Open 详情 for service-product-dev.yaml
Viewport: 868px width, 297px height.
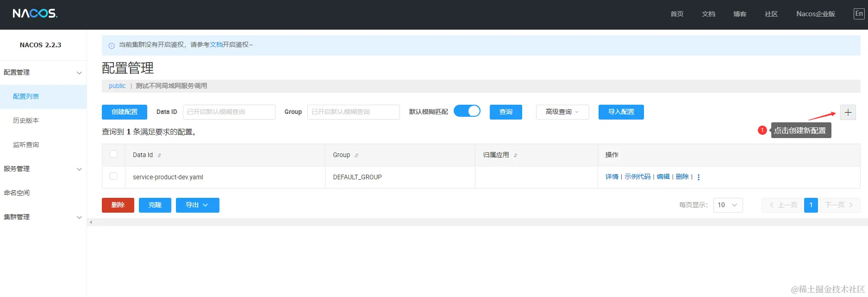pos(612,177)
